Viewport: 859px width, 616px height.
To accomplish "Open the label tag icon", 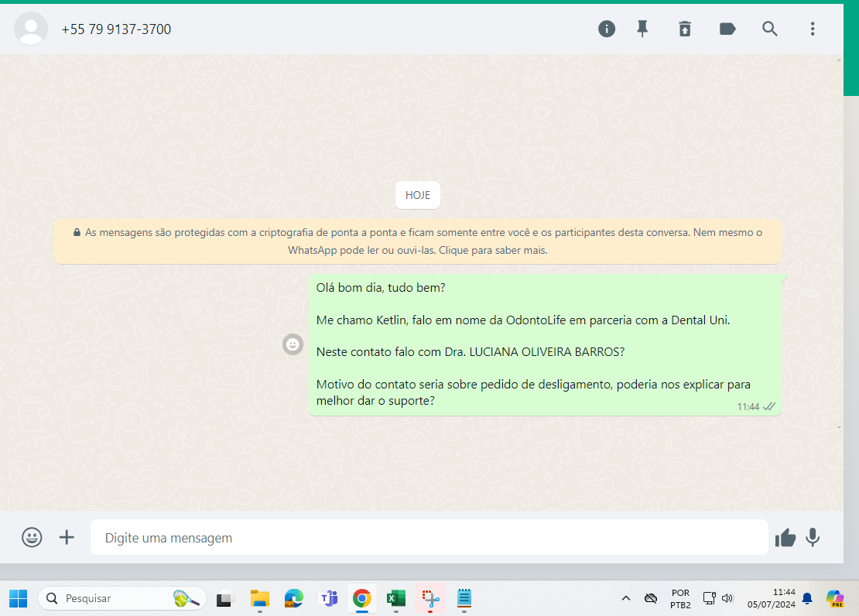I will pyautogui.click(x=727, y=29).
